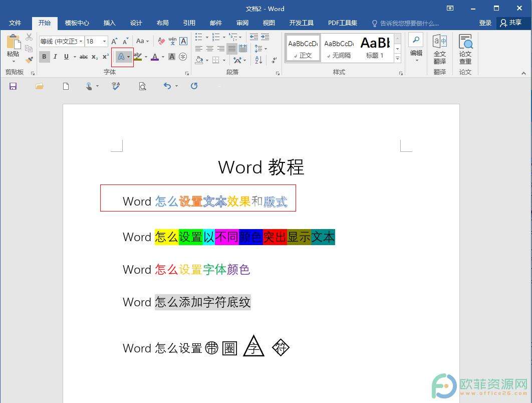This screenshot has width=532, height=403.
Task: Open the Editing (编辑) dropdown
Action: 416,49
